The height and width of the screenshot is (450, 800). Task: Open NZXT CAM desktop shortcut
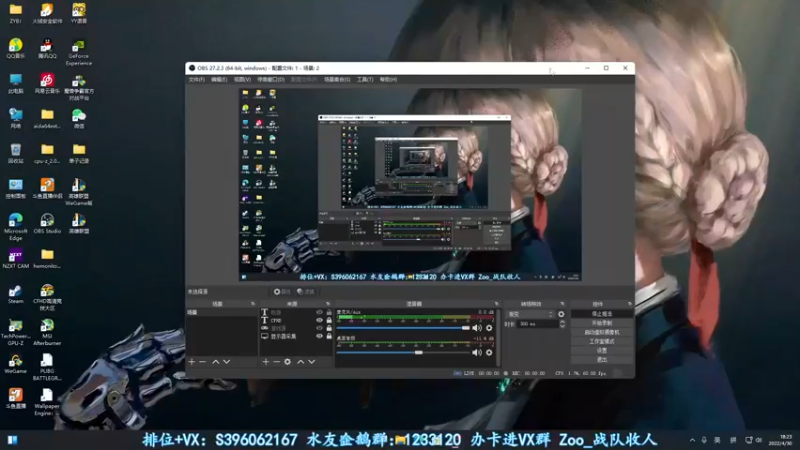(15, 259)
